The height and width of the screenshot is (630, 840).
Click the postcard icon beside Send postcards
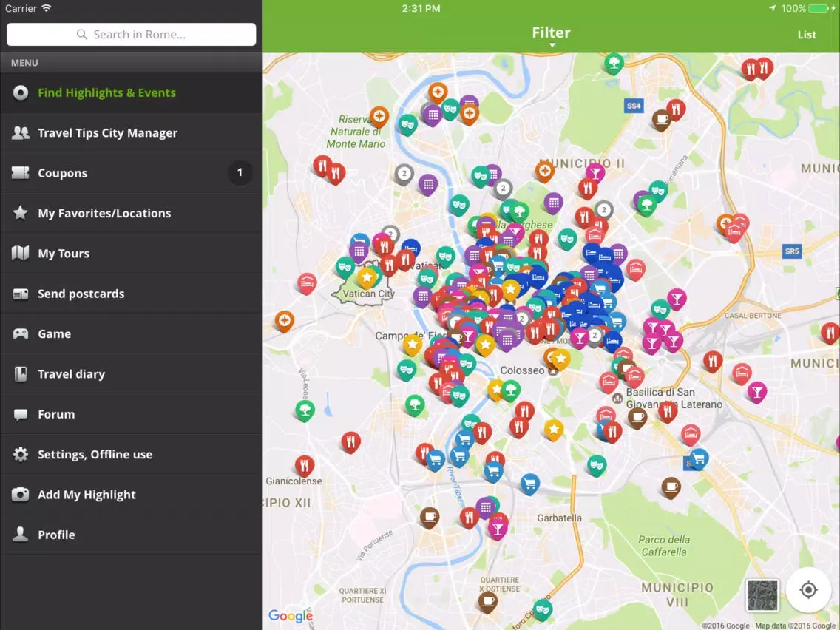click(21, 294)
